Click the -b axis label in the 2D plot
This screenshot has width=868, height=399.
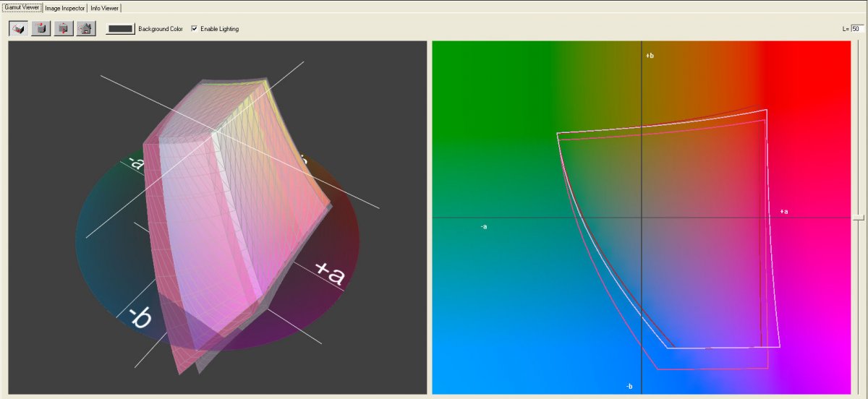(629, 387)
